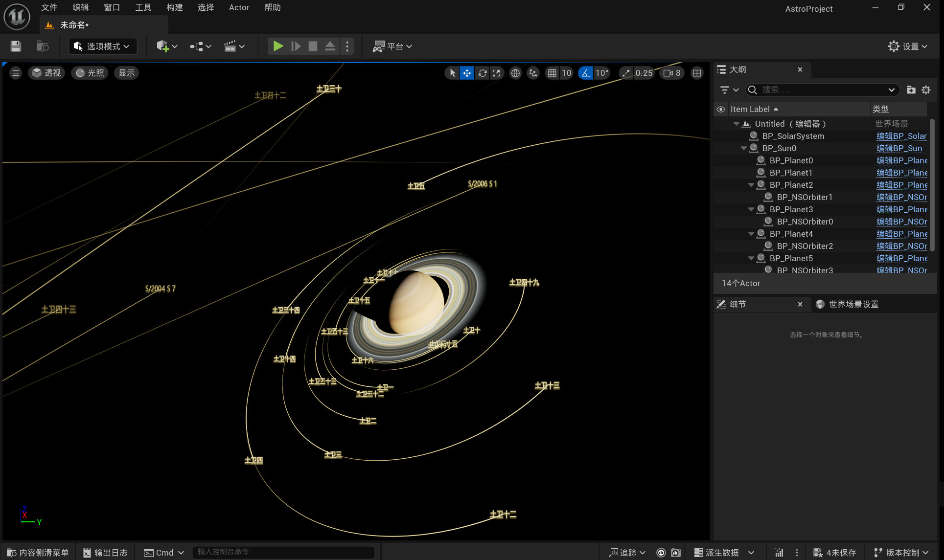The height and width of the screenshot is (560, 944).
Task: Open the scale snap value 0.25
Action: (x=644, y=73)
